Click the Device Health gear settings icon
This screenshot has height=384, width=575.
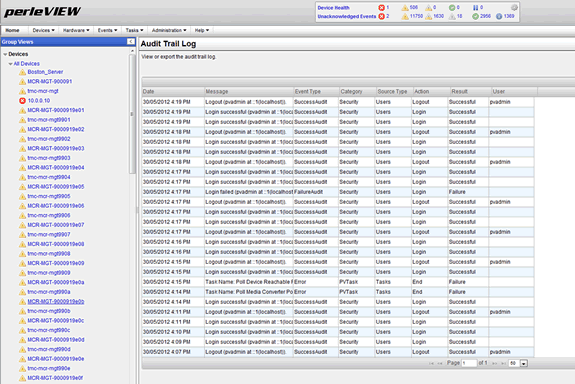coord(514,7)
